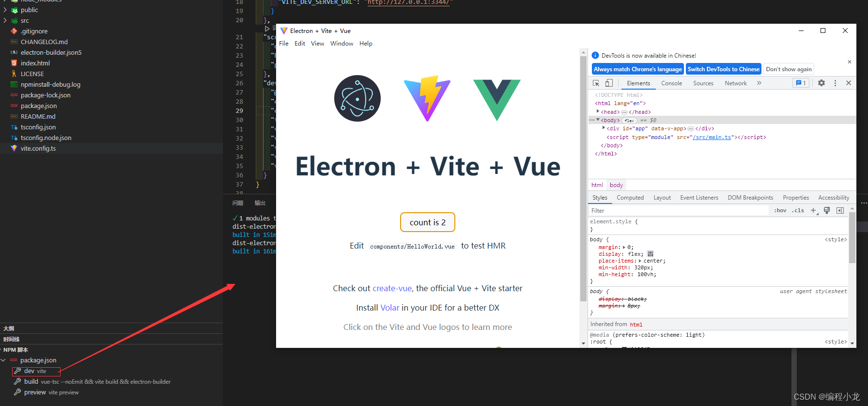Click Switch DevTools to Chinese button

[x=724, y=69]
